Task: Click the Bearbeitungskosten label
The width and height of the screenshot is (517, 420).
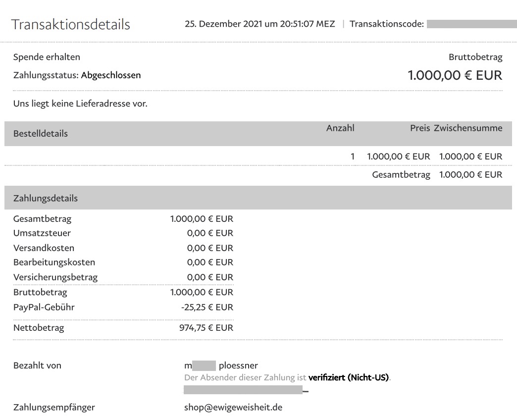Action: point(54,262)
